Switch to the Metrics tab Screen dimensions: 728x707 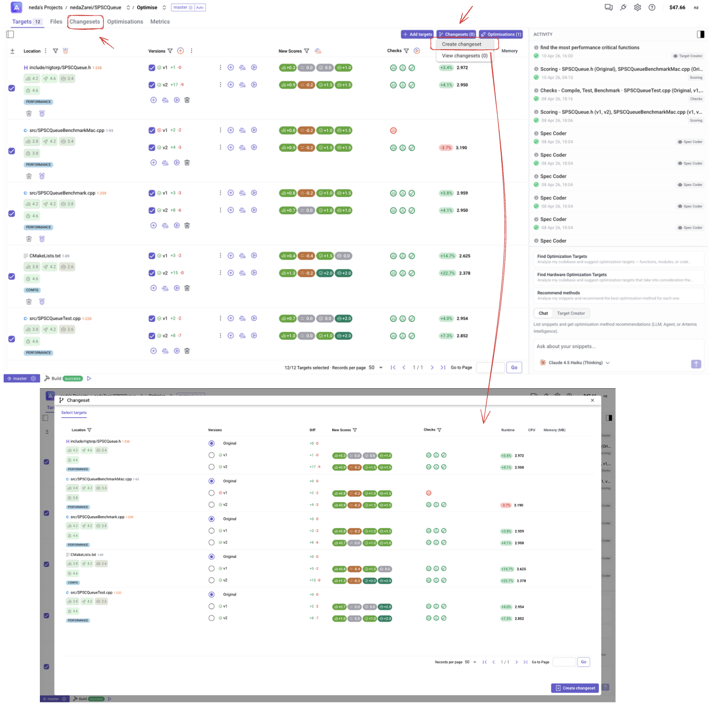160,22
